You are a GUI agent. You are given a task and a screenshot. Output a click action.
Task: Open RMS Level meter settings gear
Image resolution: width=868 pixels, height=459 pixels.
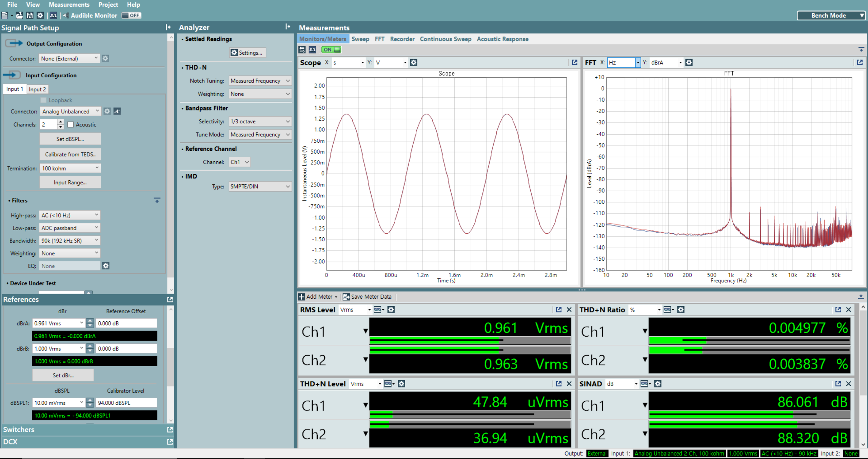pyautogui.click(x=391, y=310)
